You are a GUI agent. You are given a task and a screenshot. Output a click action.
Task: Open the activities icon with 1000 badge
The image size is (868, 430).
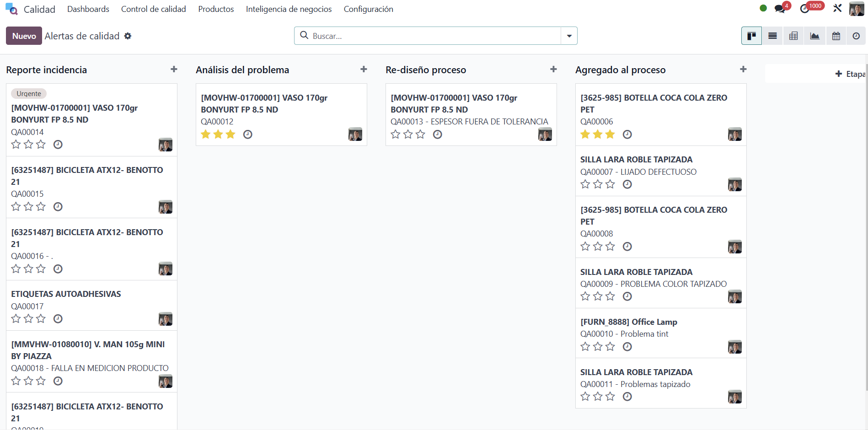805,9
